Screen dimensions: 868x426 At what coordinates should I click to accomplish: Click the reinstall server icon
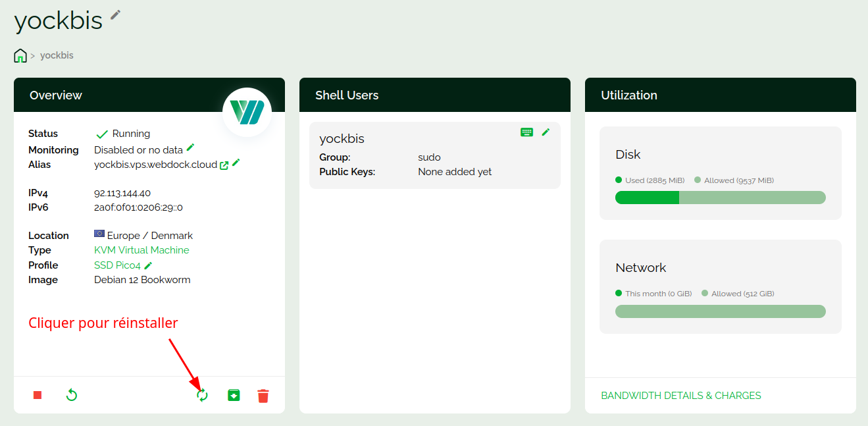click(202, 395)
